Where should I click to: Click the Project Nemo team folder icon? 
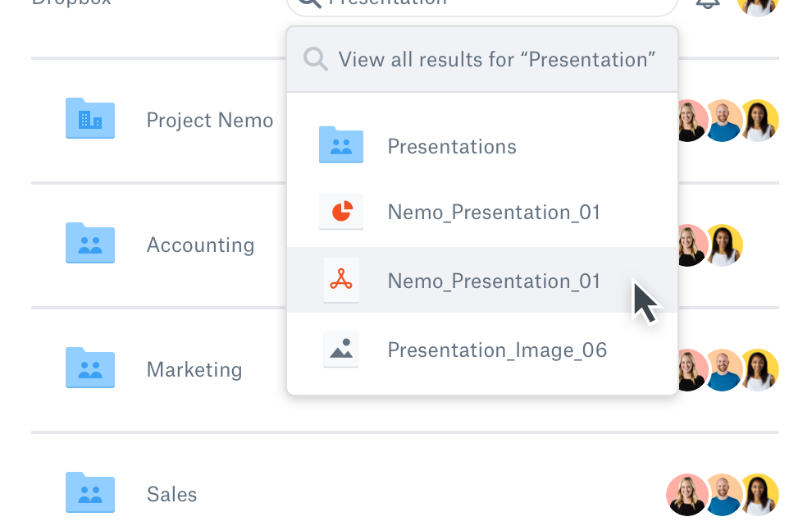click(x=90, y=118)
